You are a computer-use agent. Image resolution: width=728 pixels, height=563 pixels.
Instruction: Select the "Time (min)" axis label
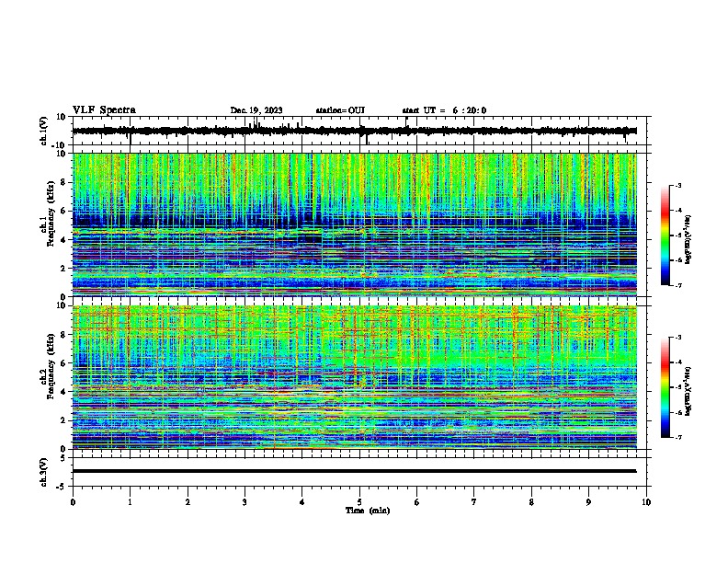(x=368, y=511)
